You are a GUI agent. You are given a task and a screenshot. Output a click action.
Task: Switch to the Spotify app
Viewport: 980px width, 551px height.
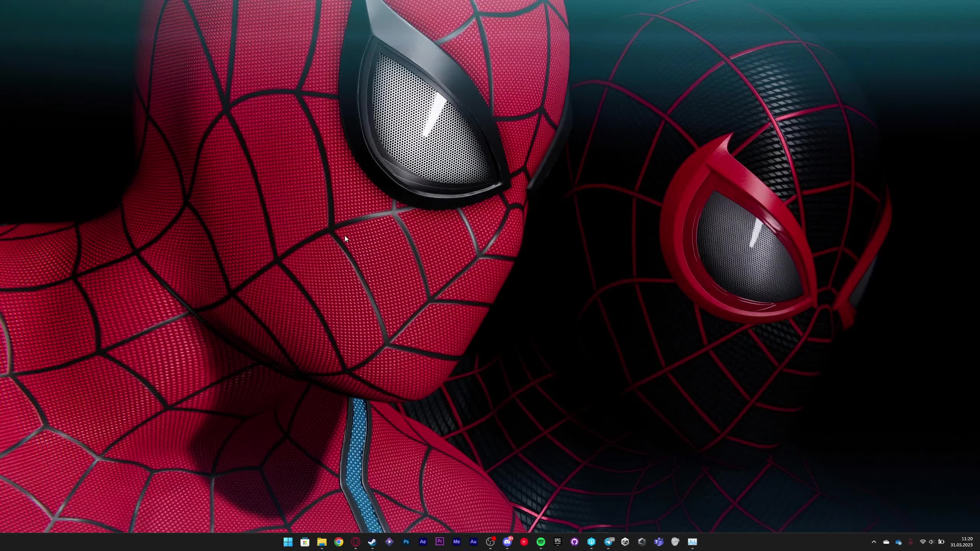(x=541, y=541)
